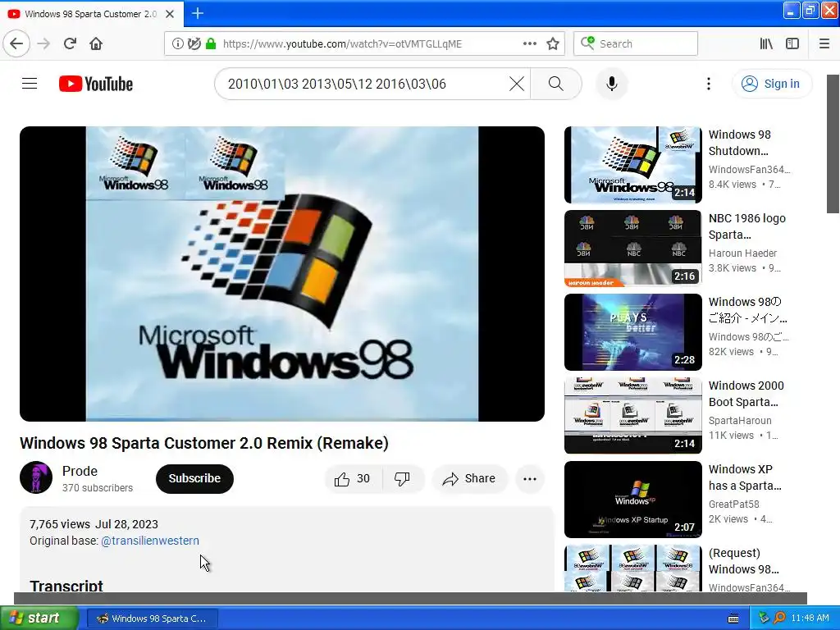The height and width of the screenshot is (630, 840).
Task: Open more actions menu beside Share
Action: 529,478
